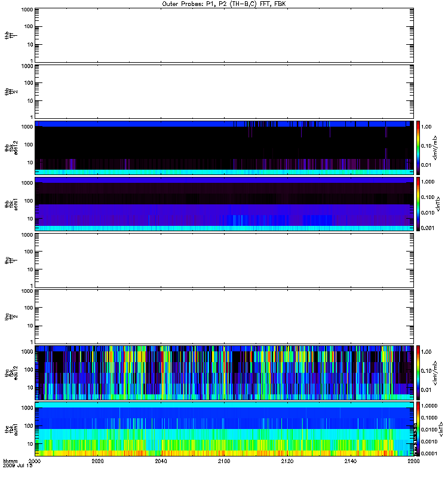Click inside the empty thc fff 2 panel
The image size is (448, 478).
pos(224,317)
